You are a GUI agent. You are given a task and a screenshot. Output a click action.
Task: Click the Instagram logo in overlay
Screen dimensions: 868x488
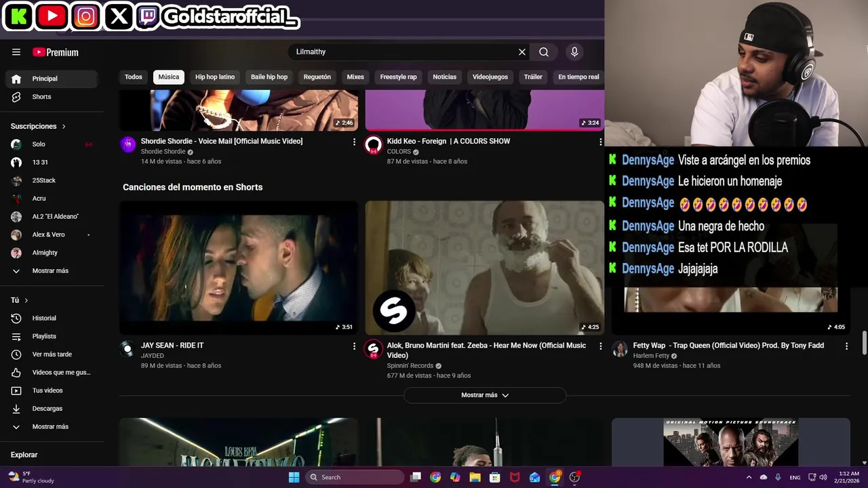coord(85,16)
